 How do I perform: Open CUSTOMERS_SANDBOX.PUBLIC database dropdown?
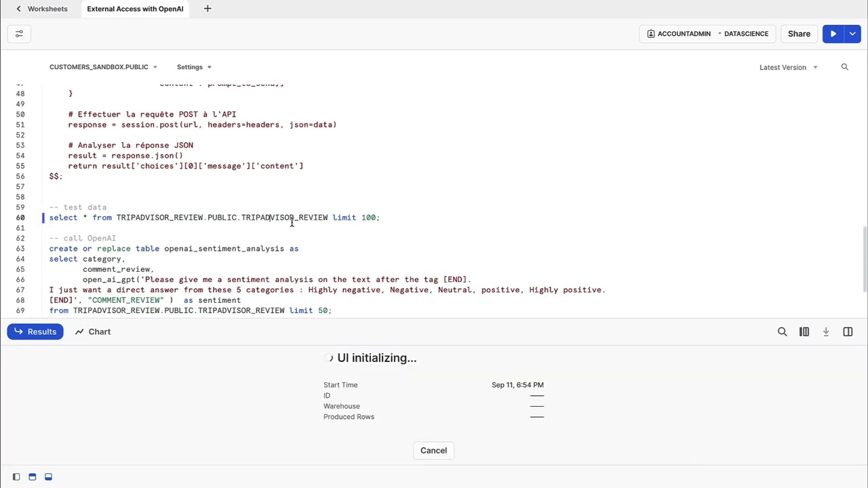pos(103,67)
